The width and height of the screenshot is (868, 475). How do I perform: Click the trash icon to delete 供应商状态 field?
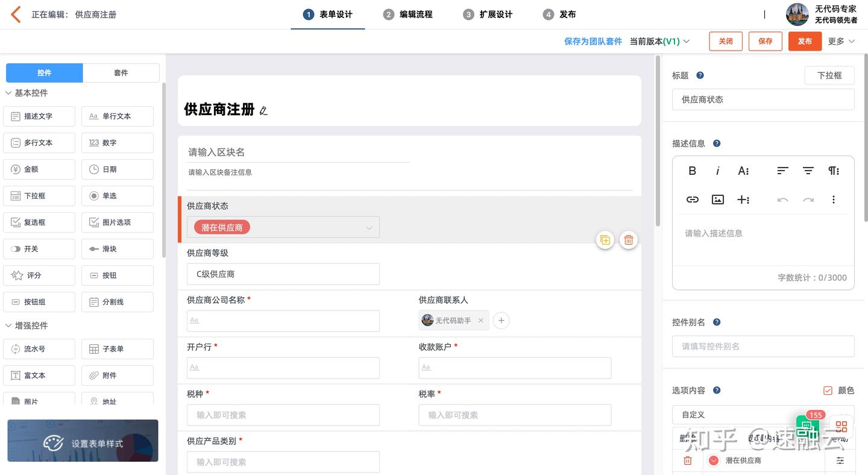628,239
